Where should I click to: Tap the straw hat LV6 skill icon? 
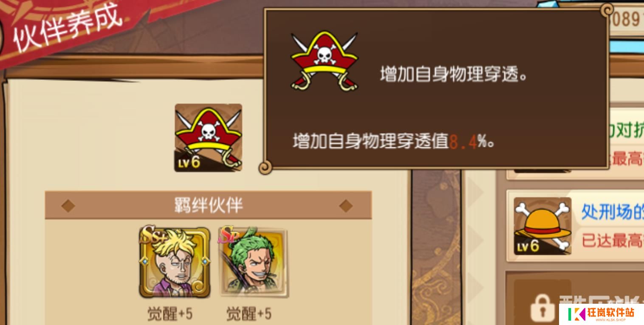pyautogui.click(x=542, y=226)
